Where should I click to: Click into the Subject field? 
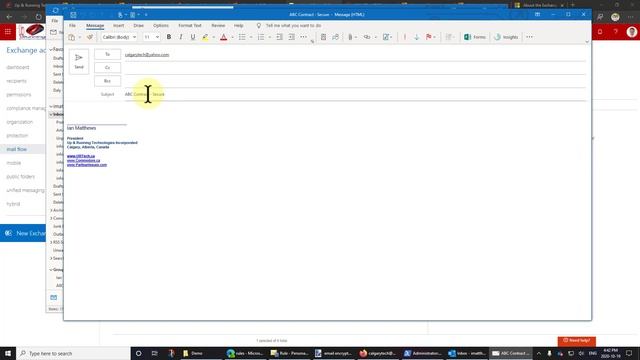[355, 94]
